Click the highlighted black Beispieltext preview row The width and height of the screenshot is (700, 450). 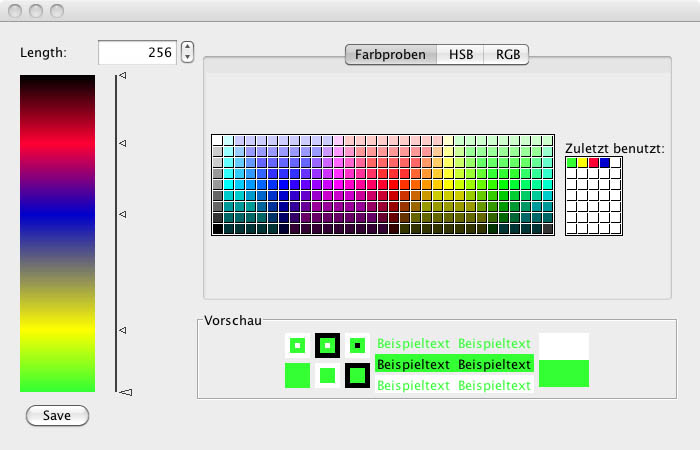(x=454, y=364)
